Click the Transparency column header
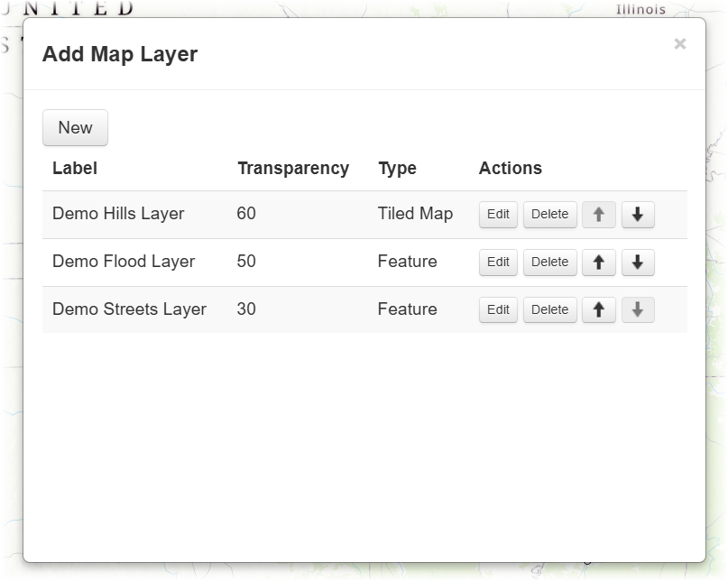The height and width of the screenshot is (581, 728). tap(293, 168)
